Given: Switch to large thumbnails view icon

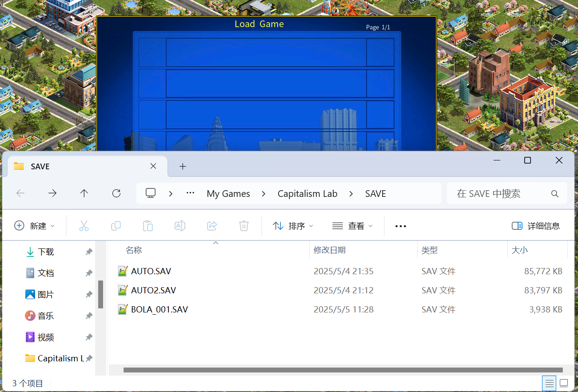Looking at the screenshot, I should (x=564, y=383).
